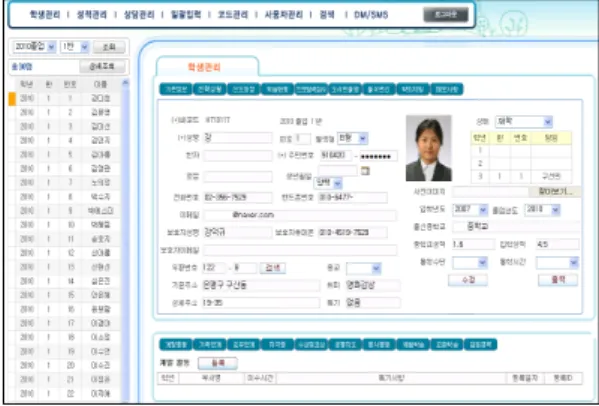Click the detail address field showing 19-35
599x406 pixels.
pyautogui.click(x=261, y=303)
